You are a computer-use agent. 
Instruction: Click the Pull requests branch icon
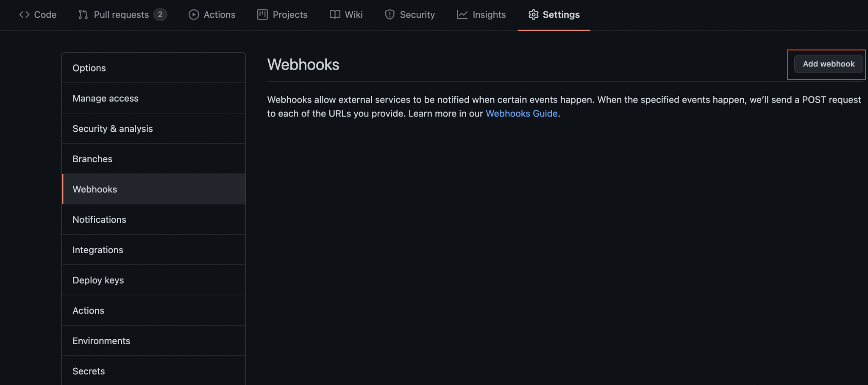pyautogui.click(x=83, y=14)
